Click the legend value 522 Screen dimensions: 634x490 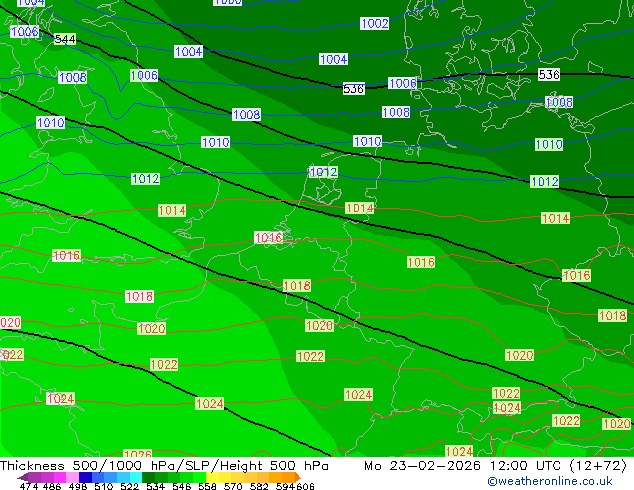(x=129, y=486)
